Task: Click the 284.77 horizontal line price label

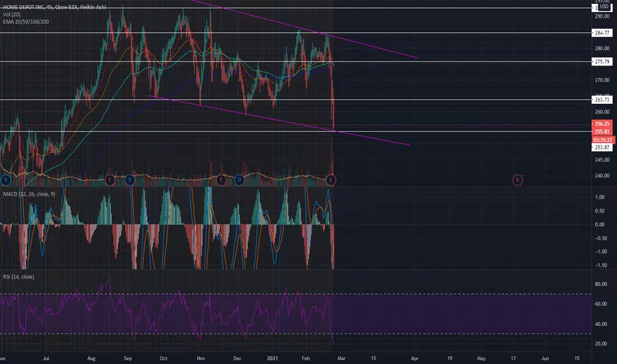Action: pos(602,33)
